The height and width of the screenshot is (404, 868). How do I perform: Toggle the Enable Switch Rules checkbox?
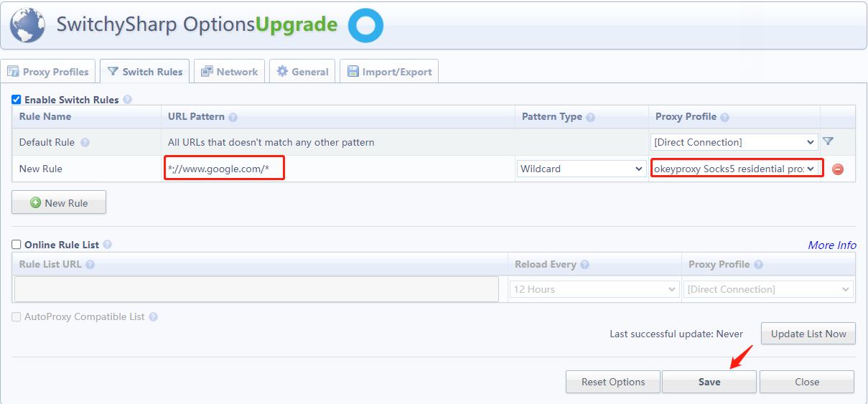[x=17, y=100]
